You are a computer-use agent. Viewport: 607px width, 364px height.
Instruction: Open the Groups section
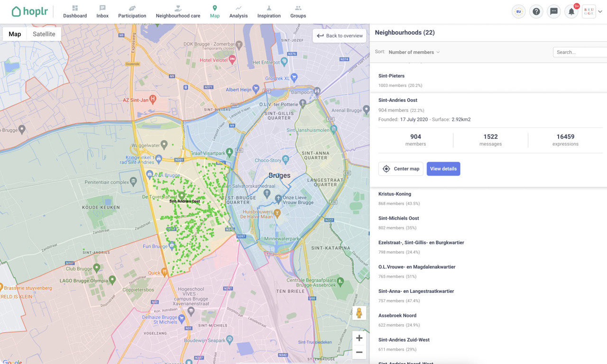click(x=298, y=12)
